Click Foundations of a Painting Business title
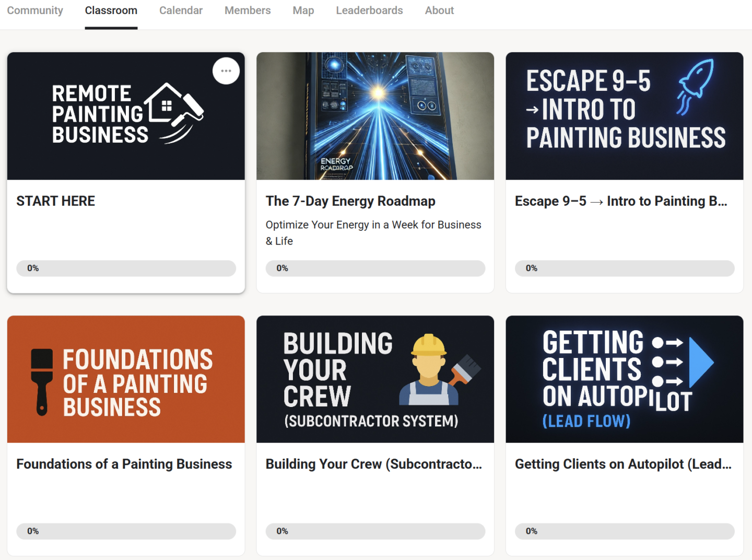The image size is (752, 560). (x=124, y=464)
